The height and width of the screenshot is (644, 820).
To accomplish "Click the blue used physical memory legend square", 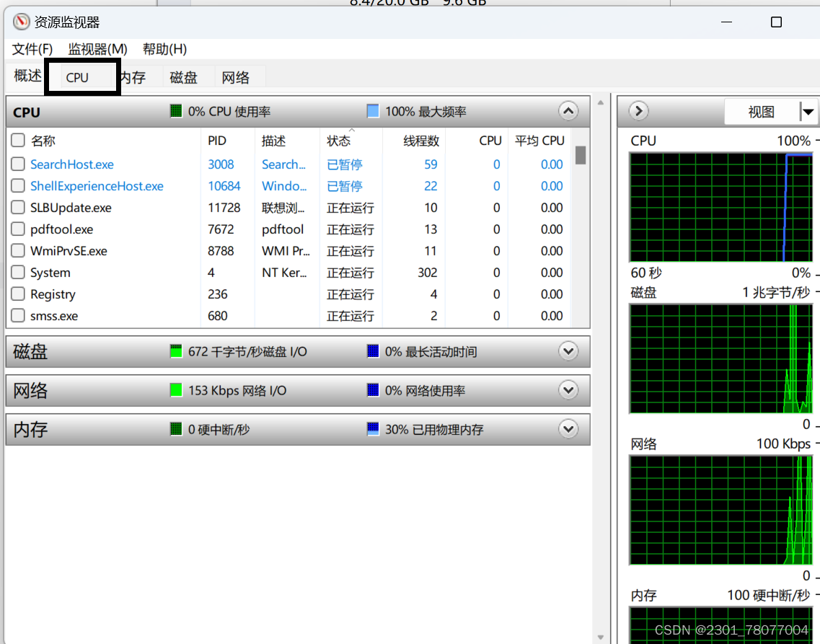I will pos(373,429).
